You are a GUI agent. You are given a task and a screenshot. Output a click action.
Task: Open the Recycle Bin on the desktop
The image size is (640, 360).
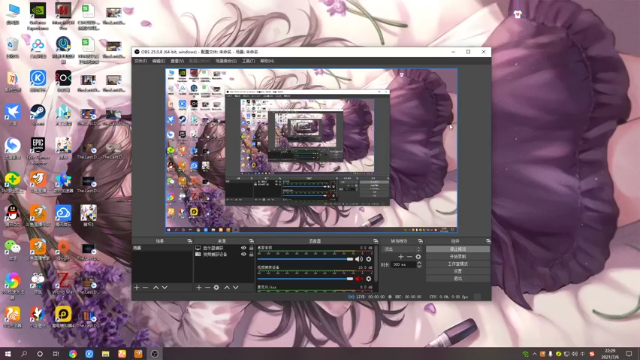tap(13, 47)
